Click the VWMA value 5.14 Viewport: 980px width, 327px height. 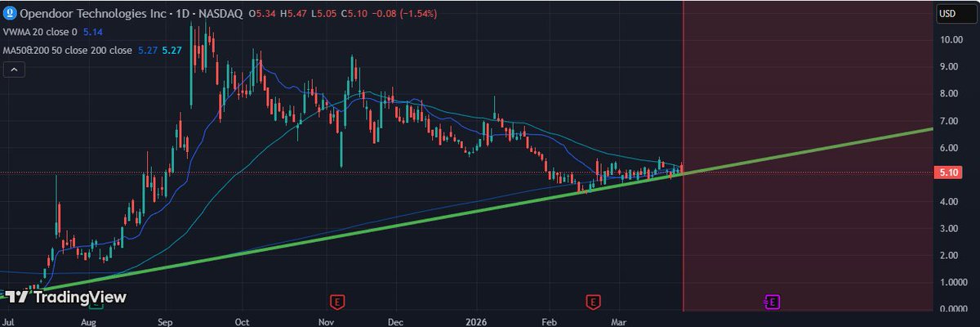[93, 32]
